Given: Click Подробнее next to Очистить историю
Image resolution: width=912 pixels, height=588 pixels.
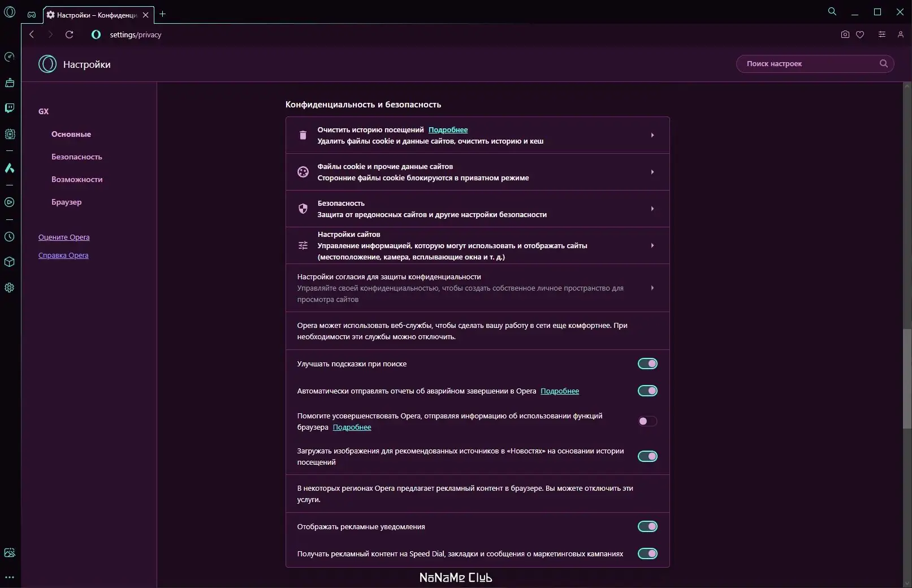Looking at the screenshot, I should [x=448, y=129].
